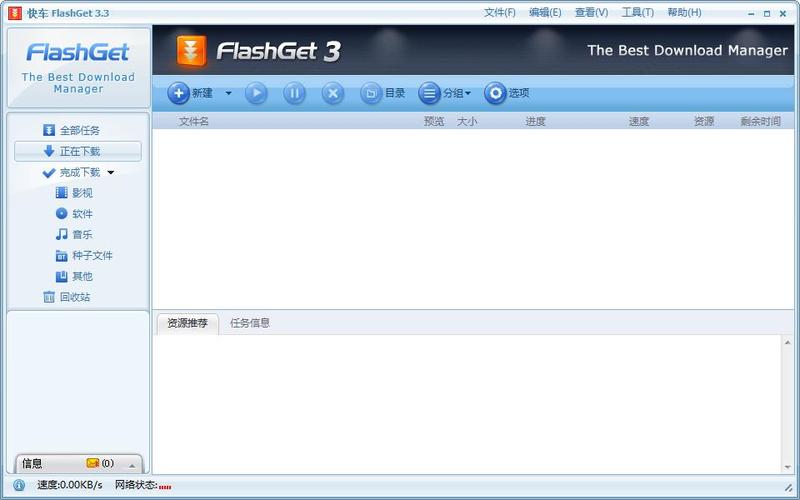Viewport: 800px width, 500px height.
Task: Pause download with the pause button
Action: 294,93
